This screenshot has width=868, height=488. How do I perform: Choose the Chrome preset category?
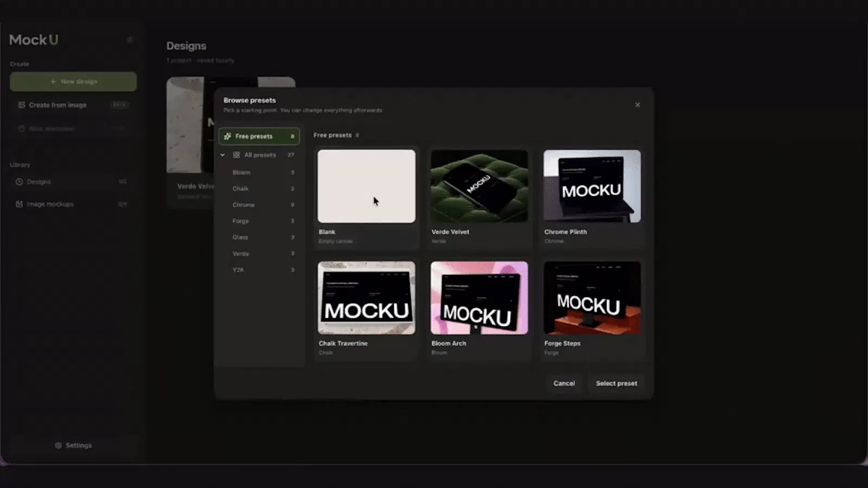(x=263, y=205)
